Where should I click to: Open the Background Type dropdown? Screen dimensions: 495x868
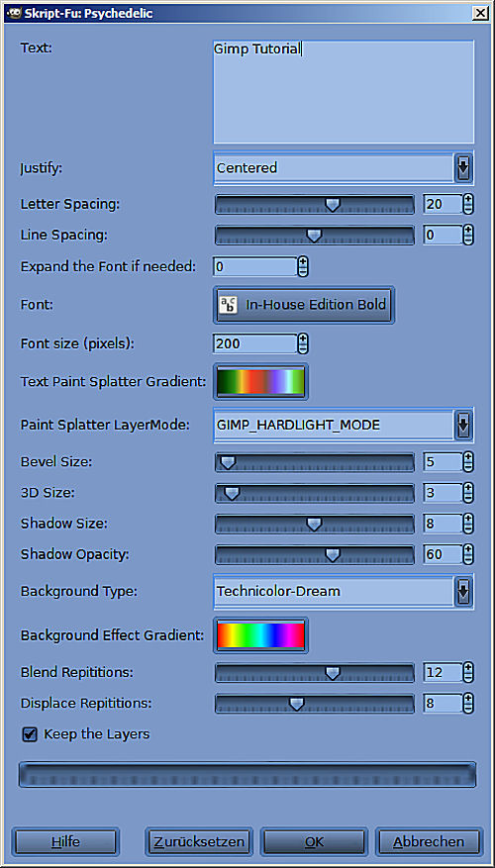point(344,591)
